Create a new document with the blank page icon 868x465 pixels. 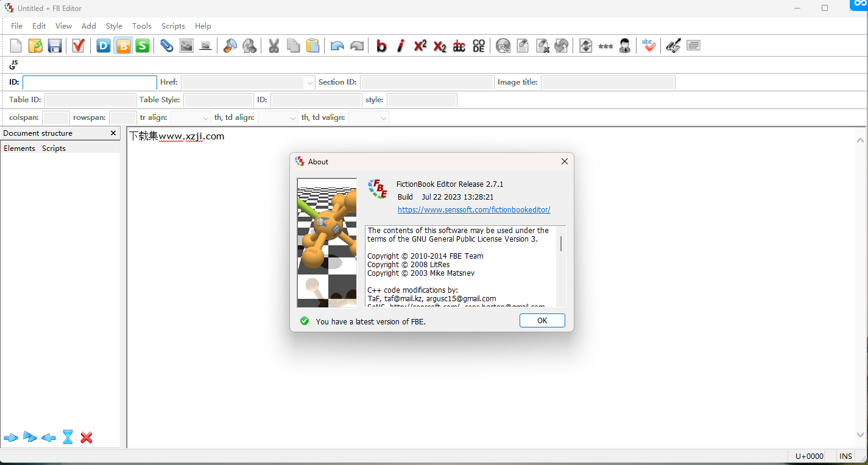[x=16, y=46]
